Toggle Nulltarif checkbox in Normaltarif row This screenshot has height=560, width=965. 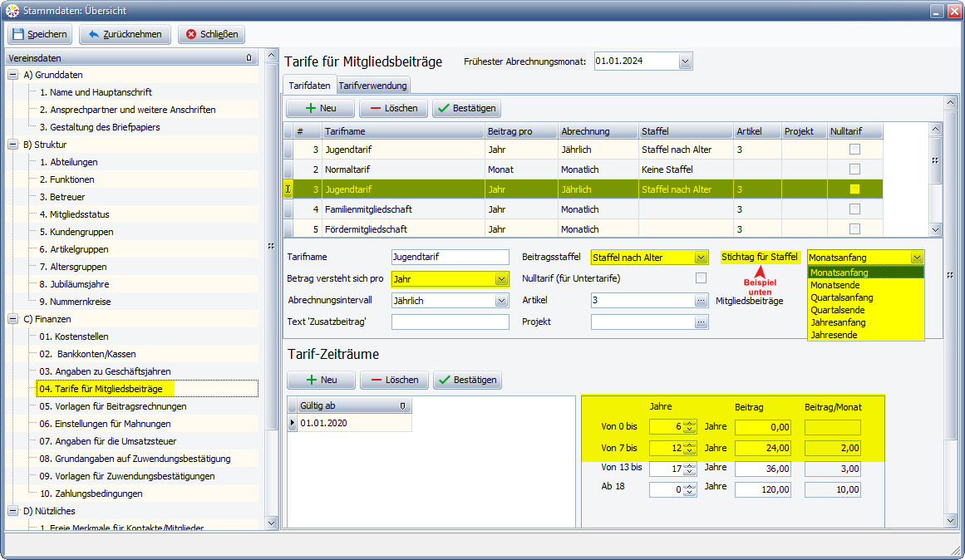(x=854, y=169)
